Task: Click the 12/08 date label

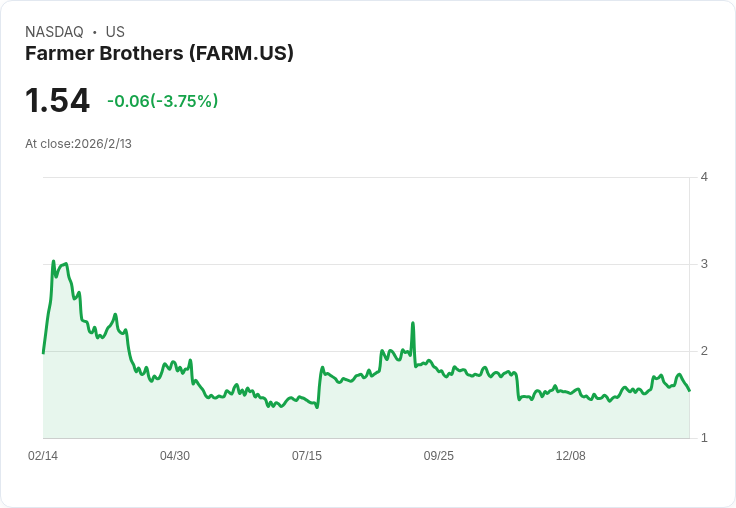Action: click(570, 456)
